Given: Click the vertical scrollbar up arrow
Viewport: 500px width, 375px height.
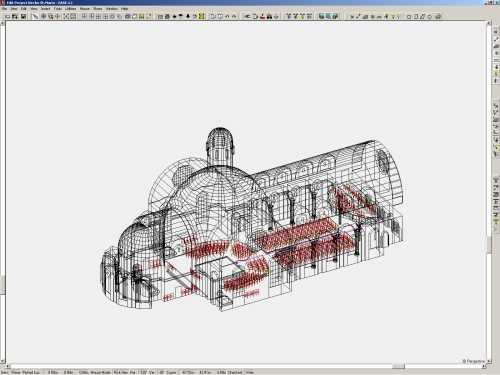Looking at the screenshot, I should [x=489, y=24].
